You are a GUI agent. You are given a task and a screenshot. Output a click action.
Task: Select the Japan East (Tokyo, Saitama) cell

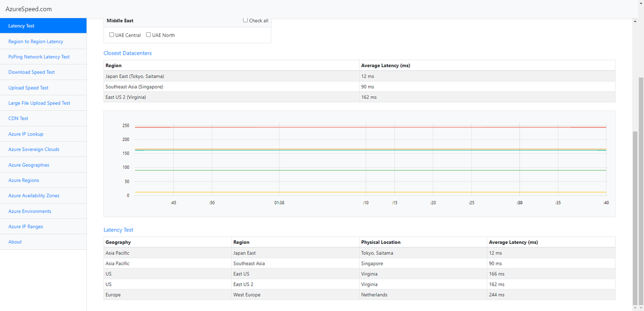click(232, 76)
